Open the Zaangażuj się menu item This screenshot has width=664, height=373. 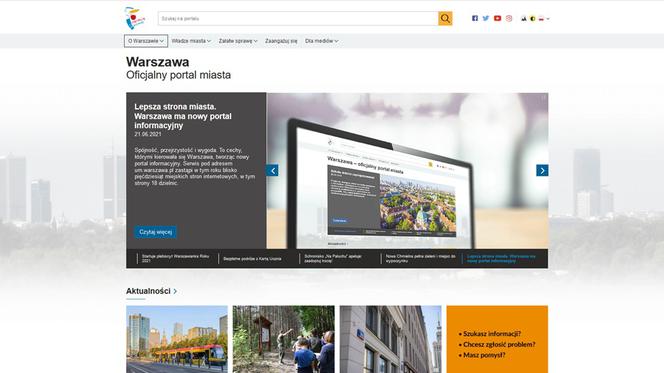pyautogui.click(x=281, y=41)
